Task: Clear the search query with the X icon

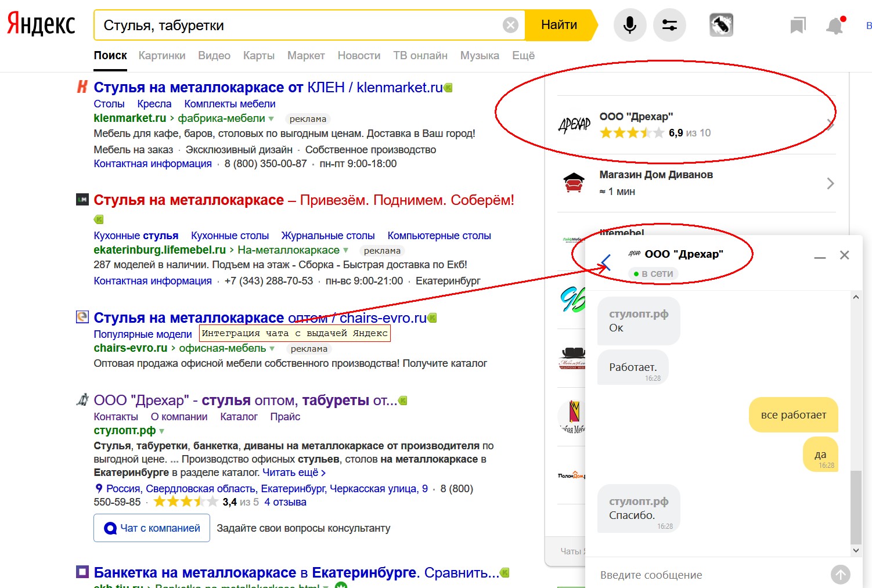Action: pyautogui.click(x=510, y=25)
